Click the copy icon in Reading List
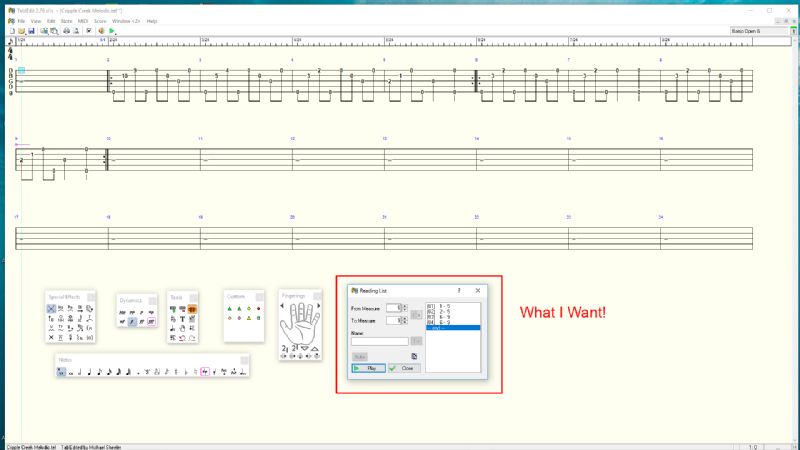The height and width of the screenshot is (450, 800). coord(414,356)
